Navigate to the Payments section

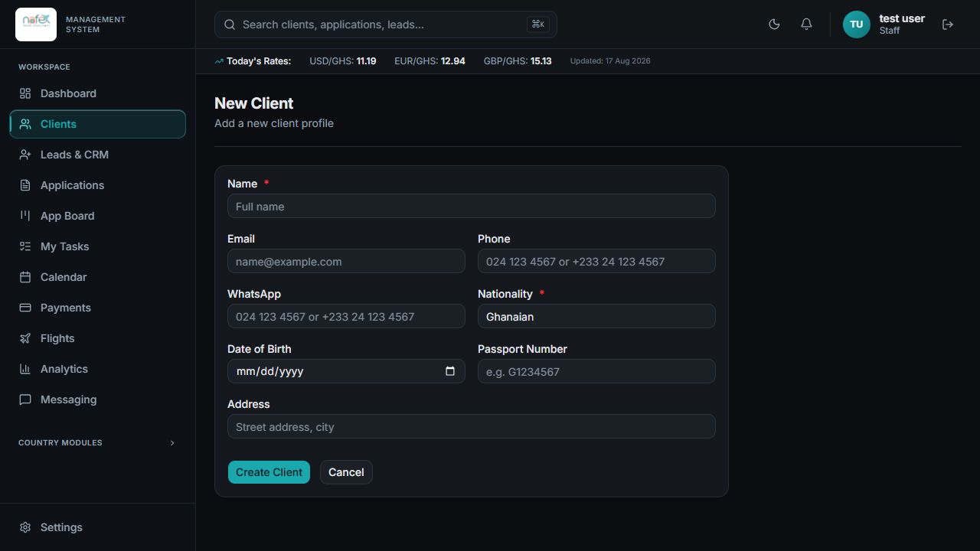click(98, 308)
